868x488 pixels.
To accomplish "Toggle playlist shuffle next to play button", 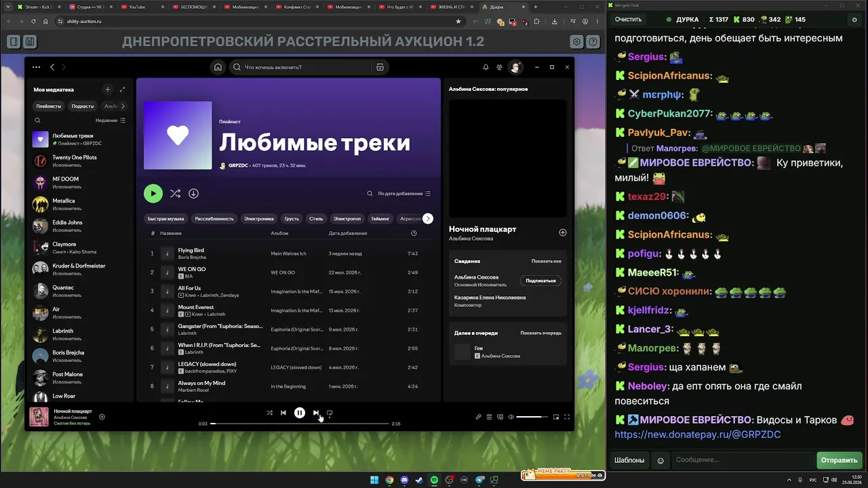I will point(175,193).
